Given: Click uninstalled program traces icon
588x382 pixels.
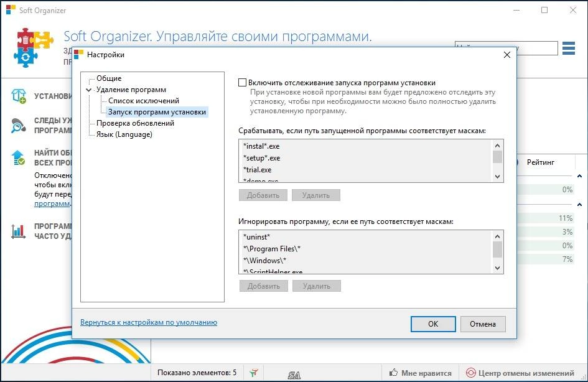Looking at the screenshot, I should [19, 126].
